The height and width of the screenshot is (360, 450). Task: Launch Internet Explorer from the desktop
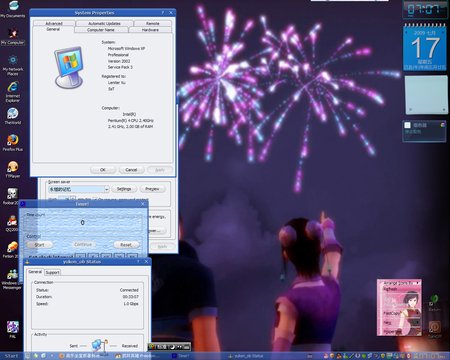point(13,91)
